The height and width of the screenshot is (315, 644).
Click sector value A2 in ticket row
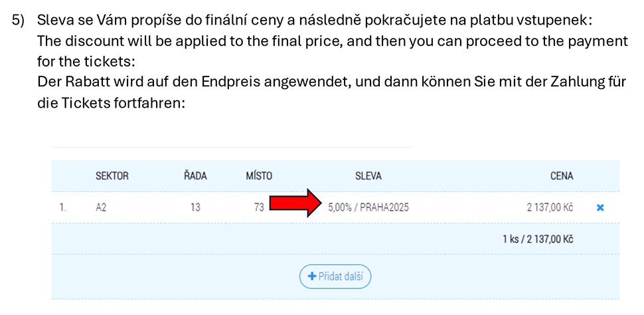pos(101,207)
